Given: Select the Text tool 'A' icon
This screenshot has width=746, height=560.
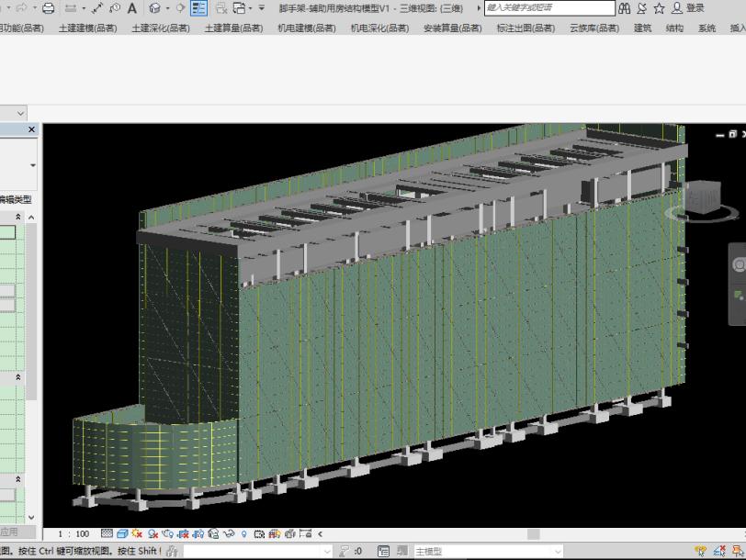Looking at the screenshot, I should click(x=131, y=8).
